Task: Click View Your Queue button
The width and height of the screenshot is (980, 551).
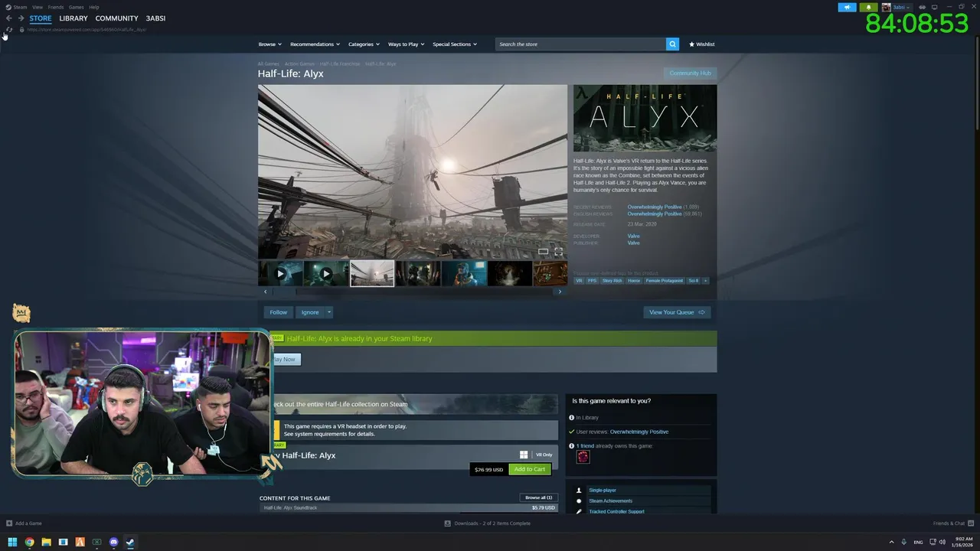Action: point(677,312)
